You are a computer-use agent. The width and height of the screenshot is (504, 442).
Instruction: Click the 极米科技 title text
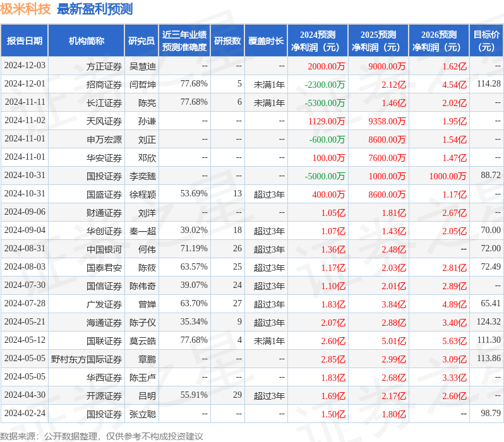point(25,9)
